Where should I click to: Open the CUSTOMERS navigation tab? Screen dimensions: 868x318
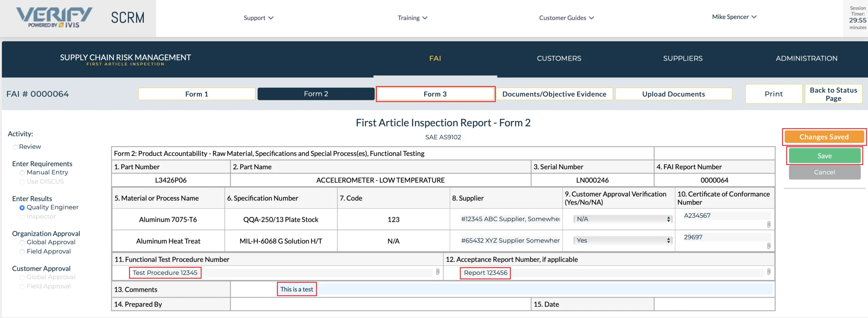point(559,58)
